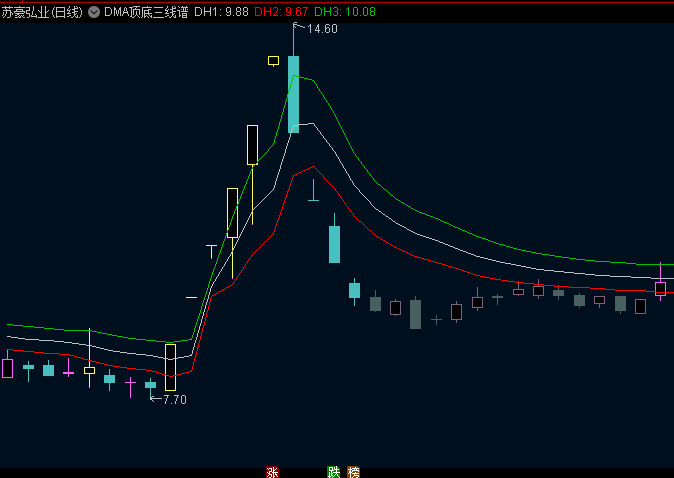Select the small yellow candle before the 14.60 peak

pos(273,61)
